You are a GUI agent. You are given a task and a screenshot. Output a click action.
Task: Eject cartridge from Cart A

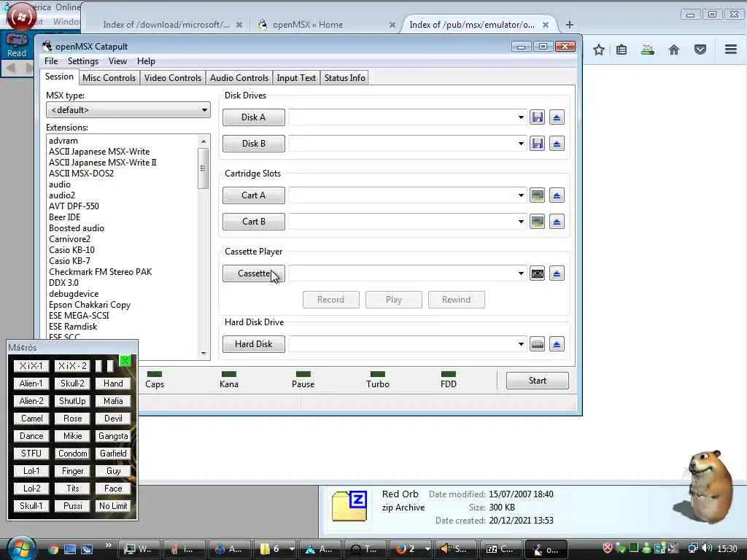pos(557,195)
